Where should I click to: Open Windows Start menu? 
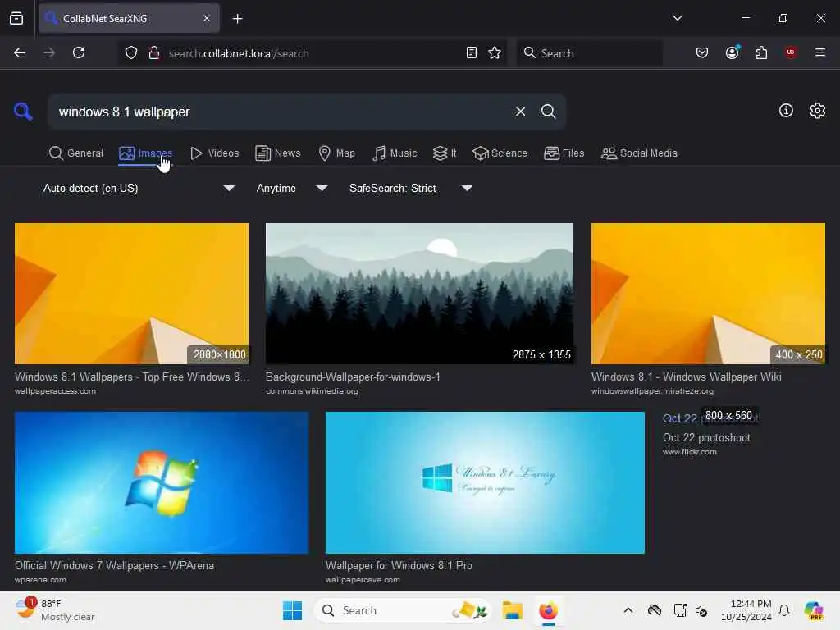point(292,610)
